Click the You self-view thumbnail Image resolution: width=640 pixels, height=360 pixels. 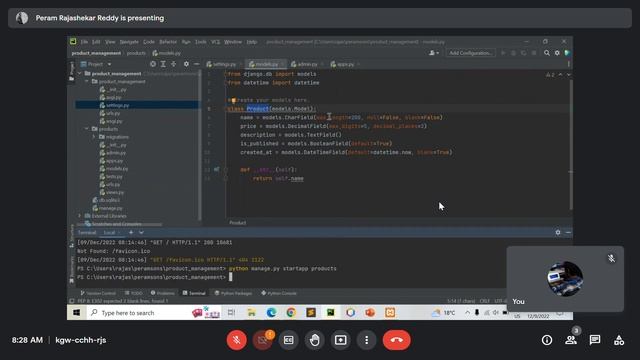[x=565, y=279]
